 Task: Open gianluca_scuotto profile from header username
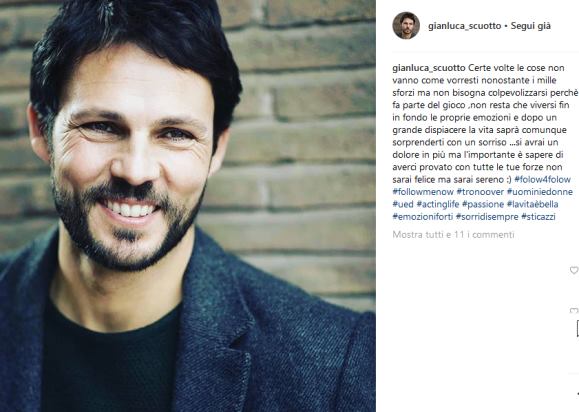465,26
